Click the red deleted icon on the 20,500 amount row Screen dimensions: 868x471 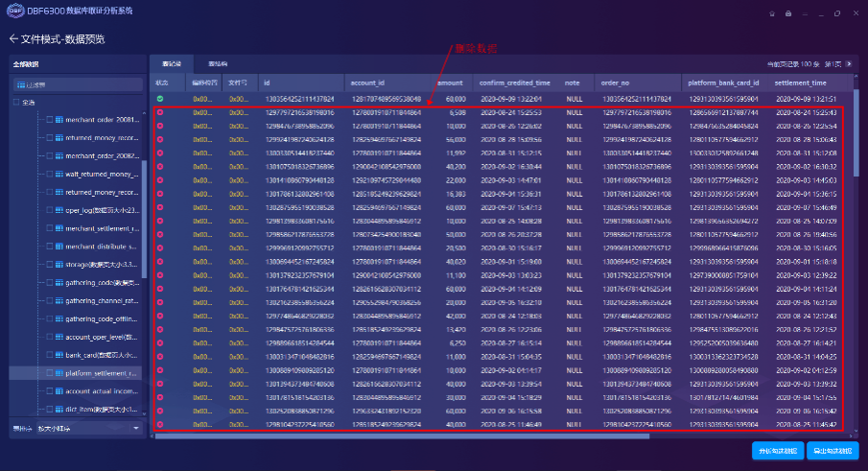tap(160, 247)
